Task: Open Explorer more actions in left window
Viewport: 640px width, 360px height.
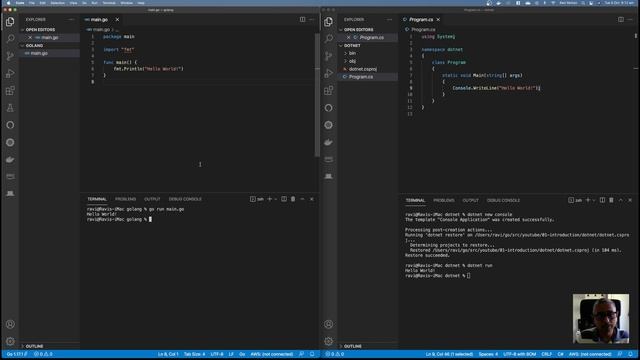Action: [71, 19]
